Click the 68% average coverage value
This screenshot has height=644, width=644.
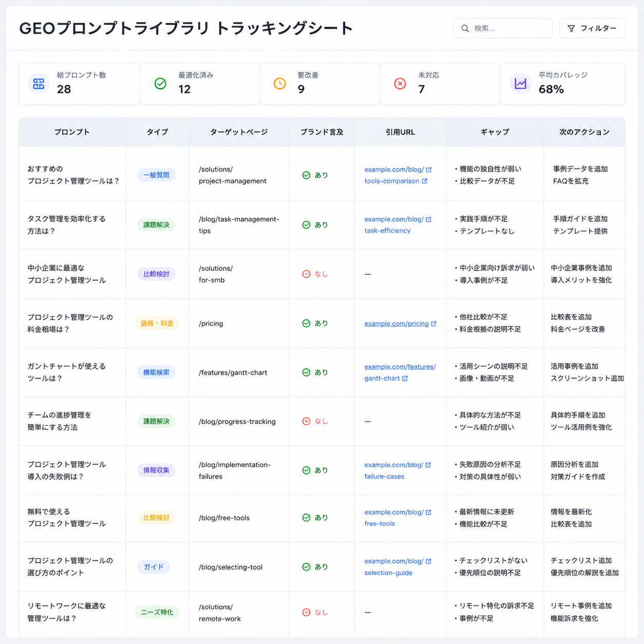pyautogui.click(x=551, y=89)
